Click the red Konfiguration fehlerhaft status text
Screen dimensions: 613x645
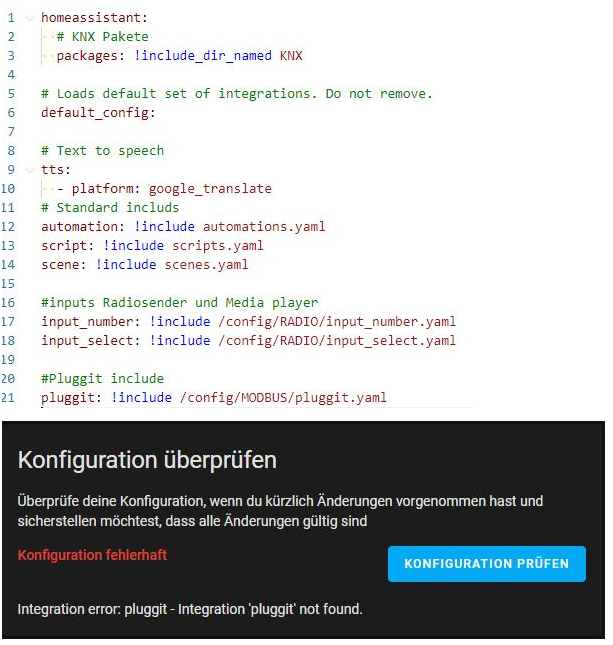[x=92, y=555]
